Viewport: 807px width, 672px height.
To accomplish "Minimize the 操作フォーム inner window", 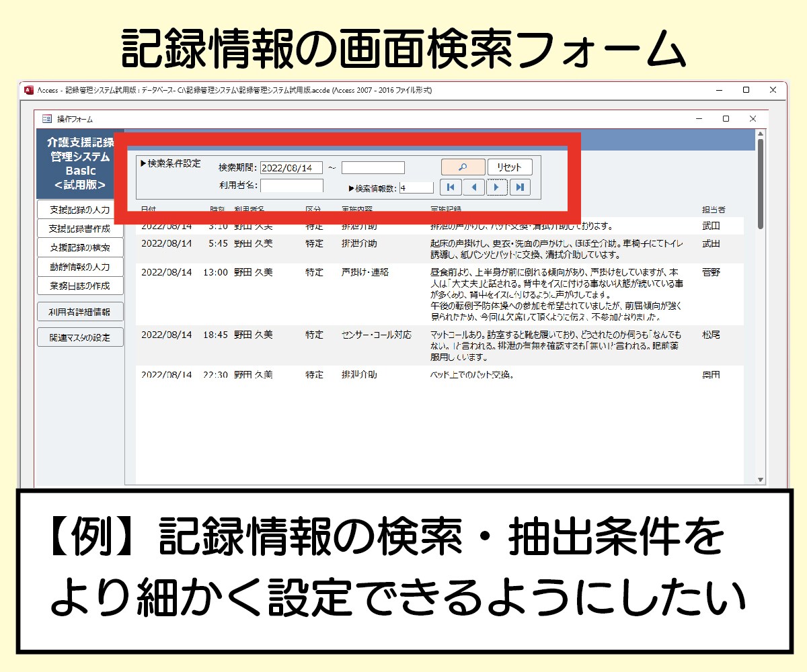I will [699, 119].
